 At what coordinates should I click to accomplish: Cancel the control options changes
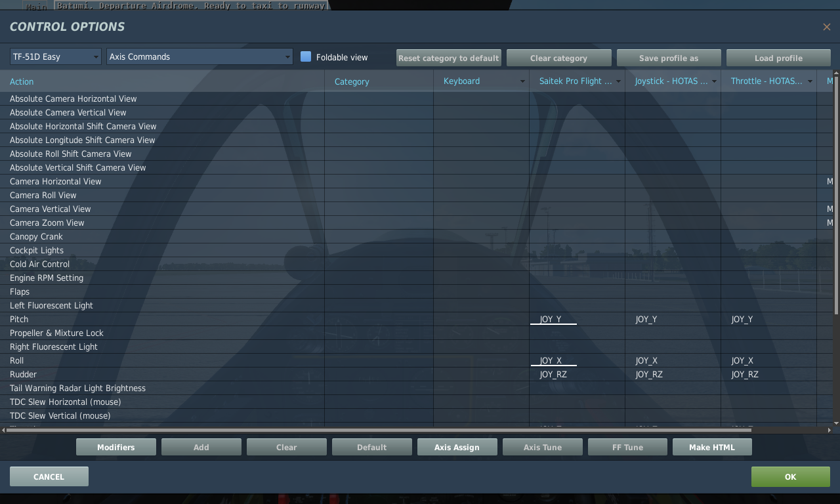(x=49, y=476)
